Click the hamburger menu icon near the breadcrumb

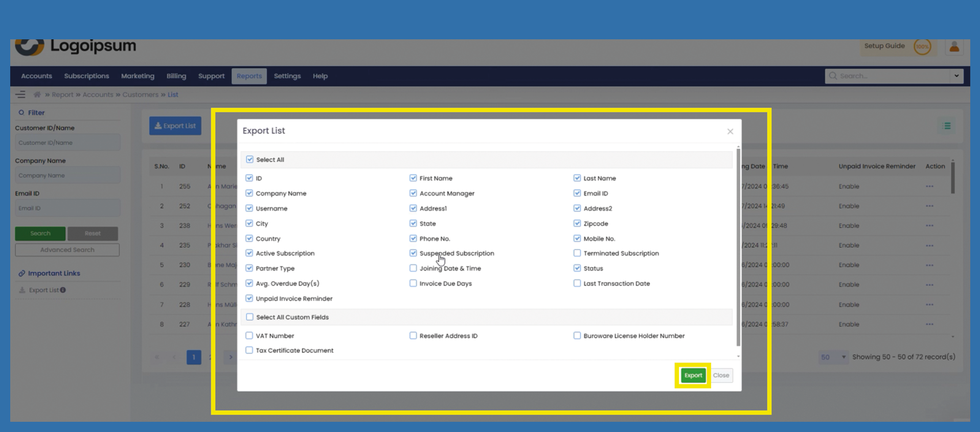tap(20, 94)
